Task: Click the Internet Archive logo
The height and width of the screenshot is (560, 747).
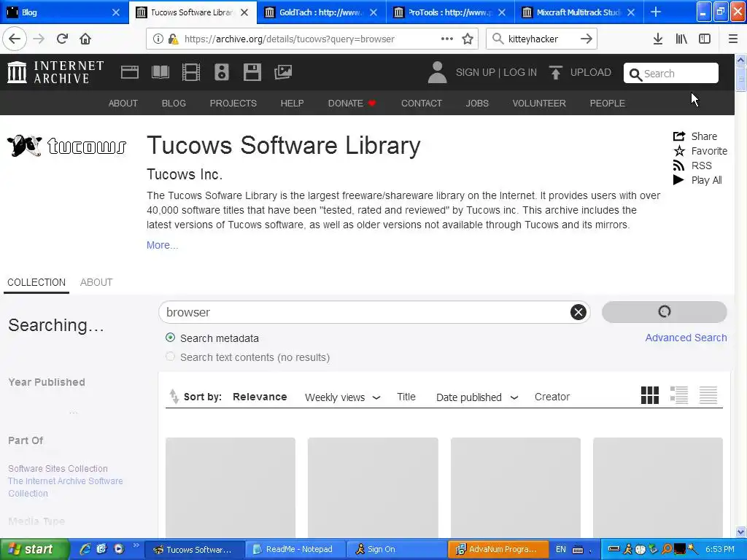Action: coord(55,72)
